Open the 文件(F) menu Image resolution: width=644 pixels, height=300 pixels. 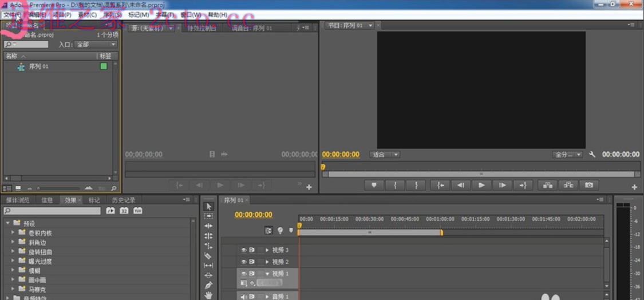[x=13, y=15]
